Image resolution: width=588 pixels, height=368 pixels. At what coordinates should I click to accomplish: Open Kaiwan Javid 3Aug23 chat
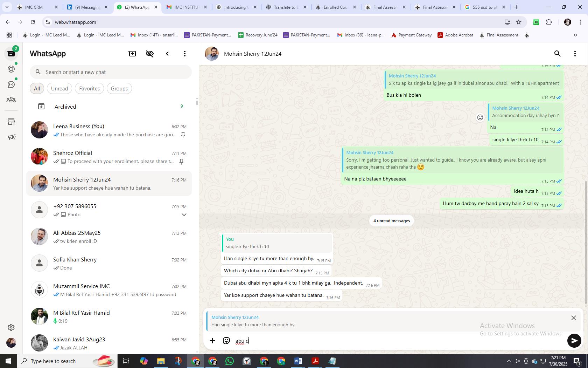109,343
